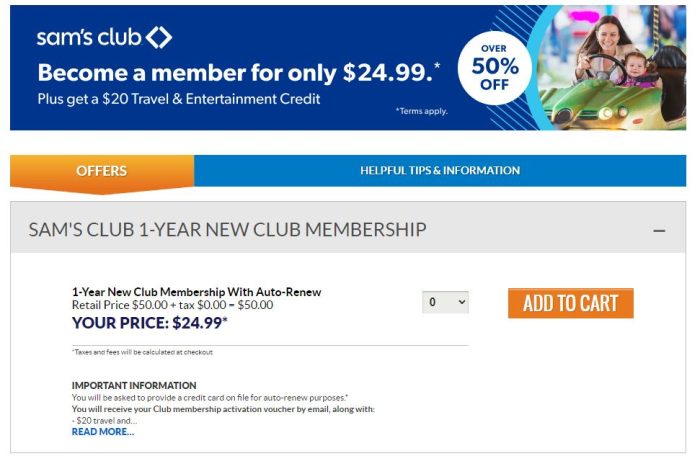Click the Your Price $24.99 text
The image size is (700, 469).
pyautogui.click(x=150, y=322)
